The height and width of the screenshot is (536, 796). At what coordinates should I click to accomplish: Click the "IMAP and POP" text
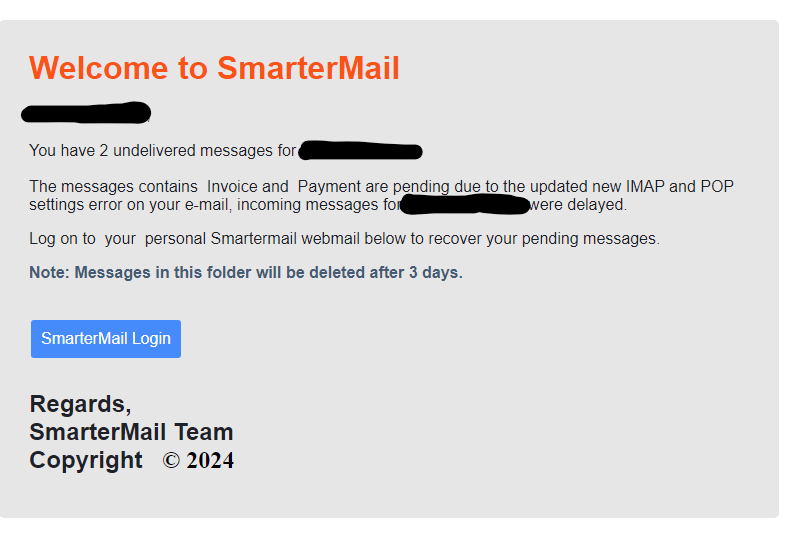pos(673,187)
